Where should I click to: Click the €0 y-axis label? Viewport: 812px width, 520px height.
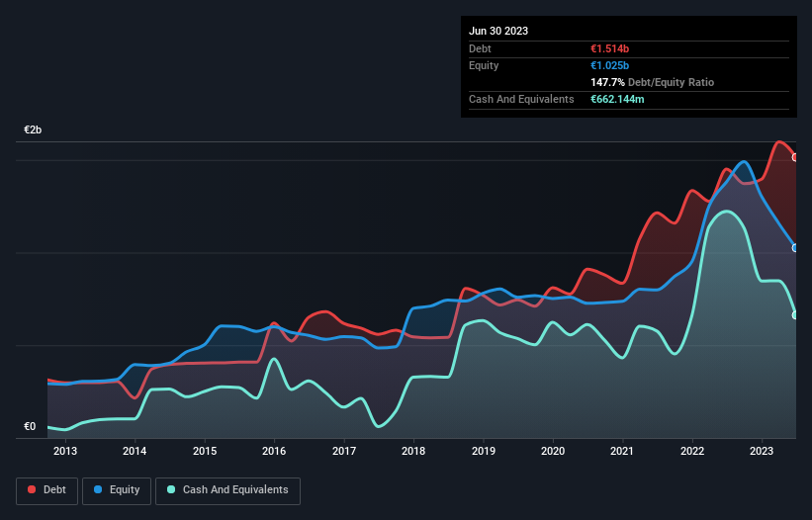pos(30,426)
